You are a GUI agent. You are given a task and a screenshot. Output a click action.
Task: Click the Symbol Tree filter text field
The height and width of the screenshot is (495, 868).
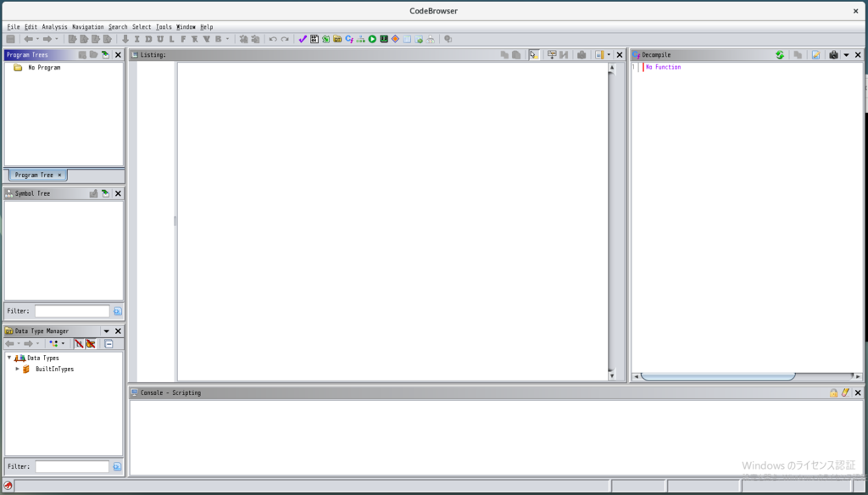click(x=72, y=311)
